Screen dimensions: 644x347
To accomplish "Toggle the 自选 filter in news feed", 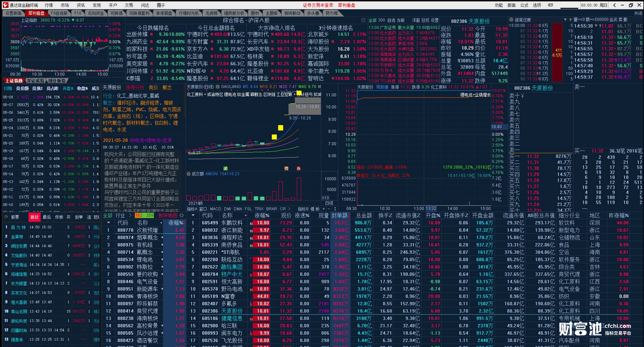I will coord(391,20).
